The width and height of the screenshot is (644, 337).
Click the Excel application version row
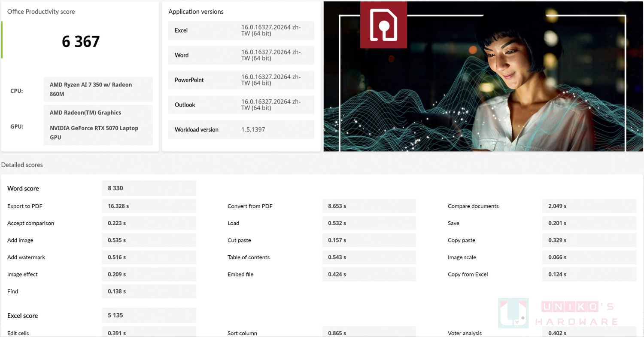241,31
